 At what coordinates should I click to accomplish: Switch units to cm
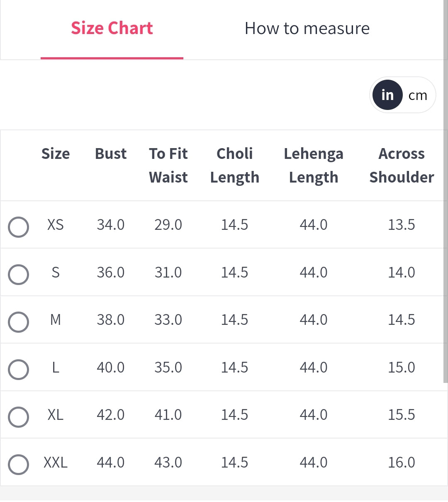pyautogui.click(x=418, y=95)
